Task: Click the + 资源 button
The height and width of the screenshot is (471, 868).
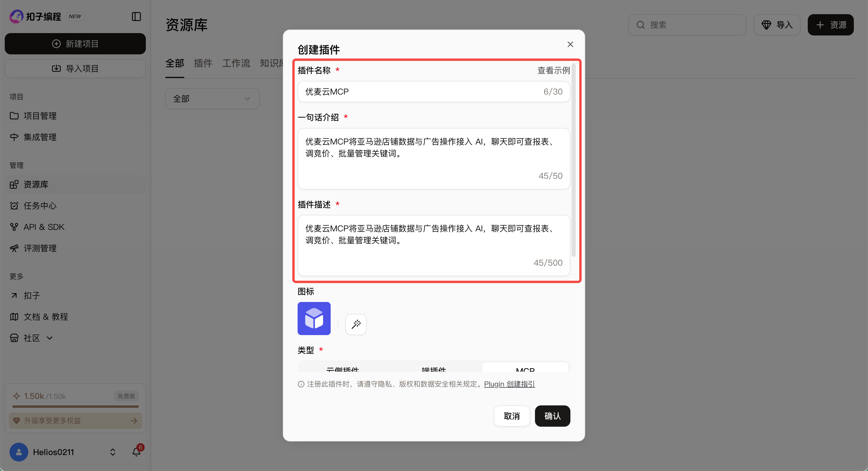Action: click(x=831, y=25)
